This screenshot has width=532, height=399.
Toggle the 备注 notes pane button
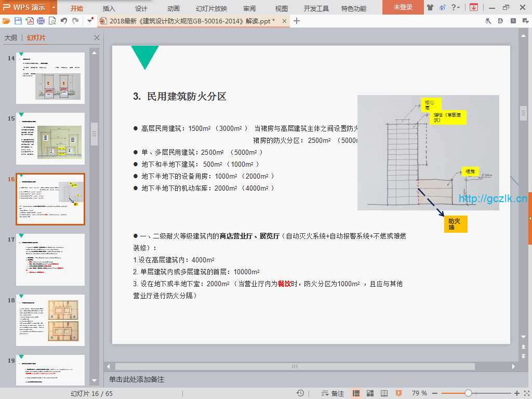click(x=332, y=393)
